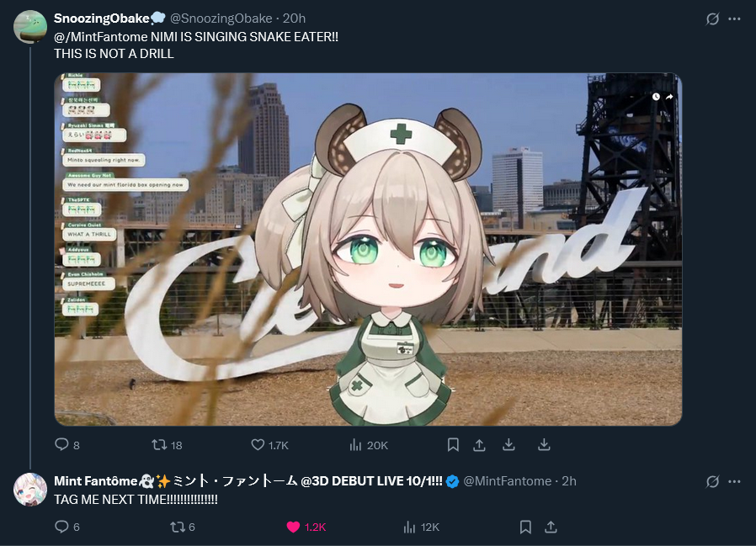Click the Grok icon on SnoozingObake's tweet
This screenshot has height=546, width=756.
point(712,19)
